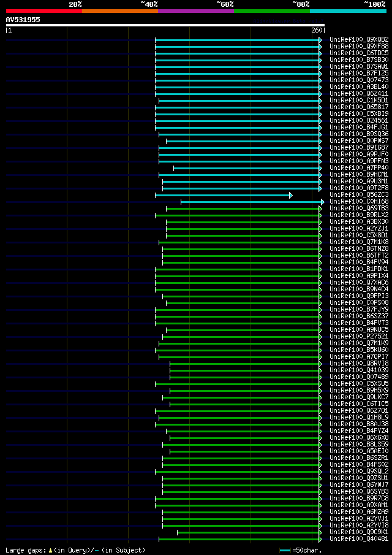
Task: Select label UniRef100_B4FV94
Action: coord(359,262)
